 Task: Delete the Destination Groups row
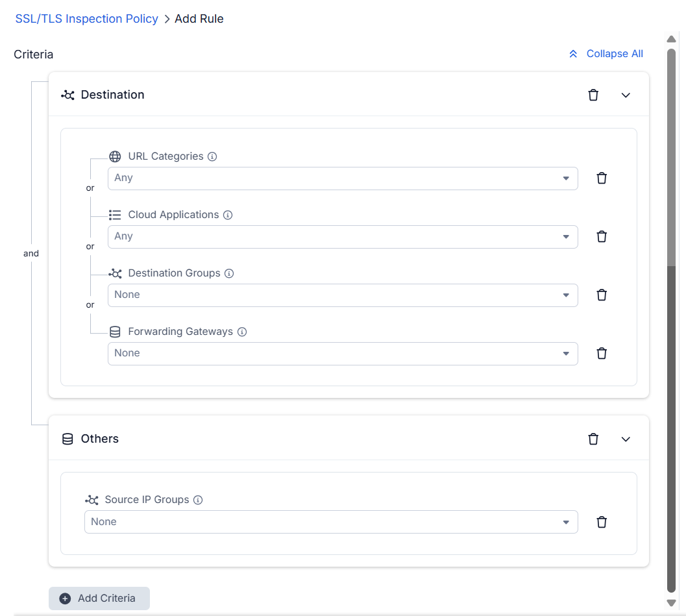(x=602, y=295)
